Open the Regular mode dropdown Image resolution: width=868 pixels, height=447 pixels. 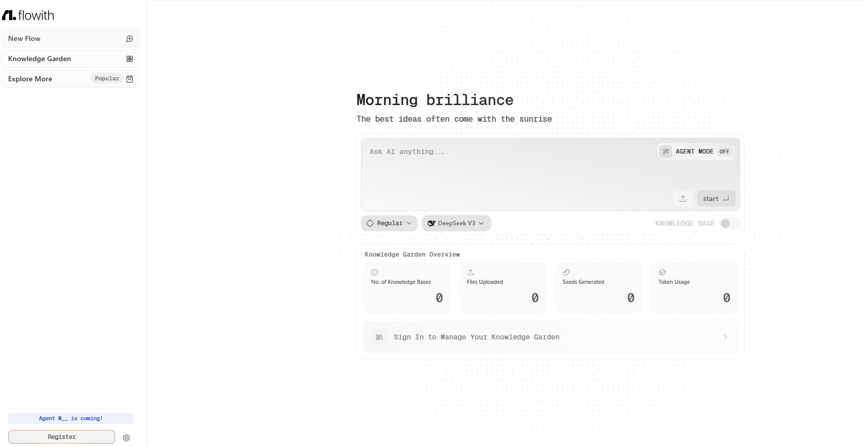[389, 223]
